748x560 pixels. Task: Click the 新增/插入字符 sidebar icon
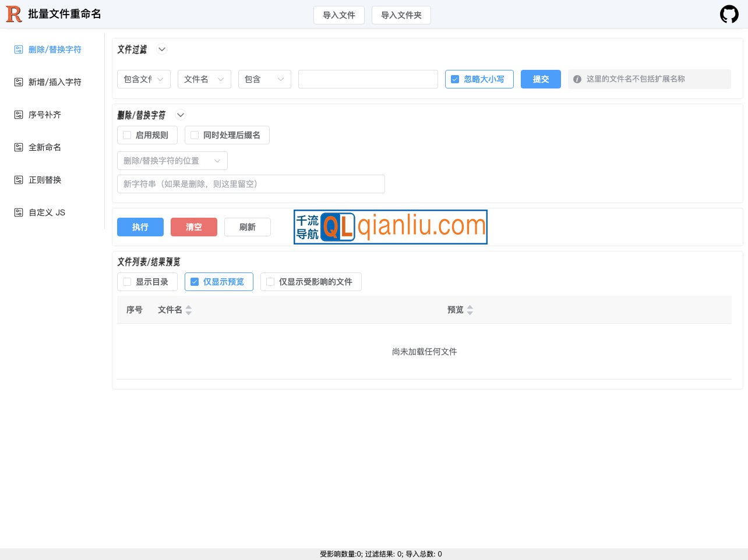click(17, 82)
